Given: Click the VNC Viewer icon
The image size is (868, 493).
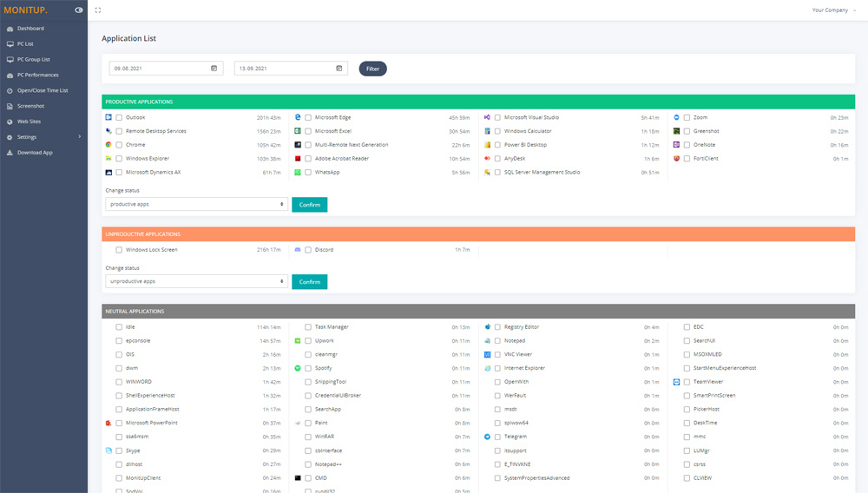Looking at the screenshot, I should tap(487, 354).
